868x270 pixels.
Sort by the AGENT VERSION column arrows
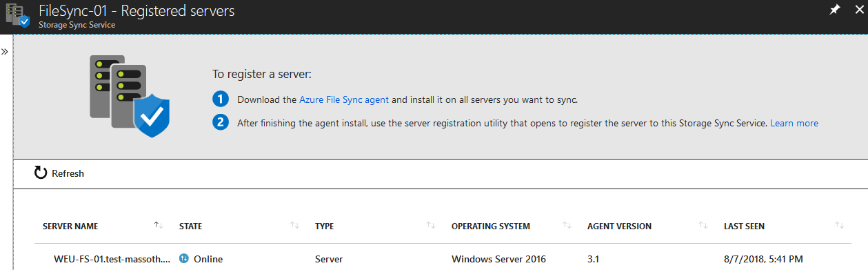point(703,225)
